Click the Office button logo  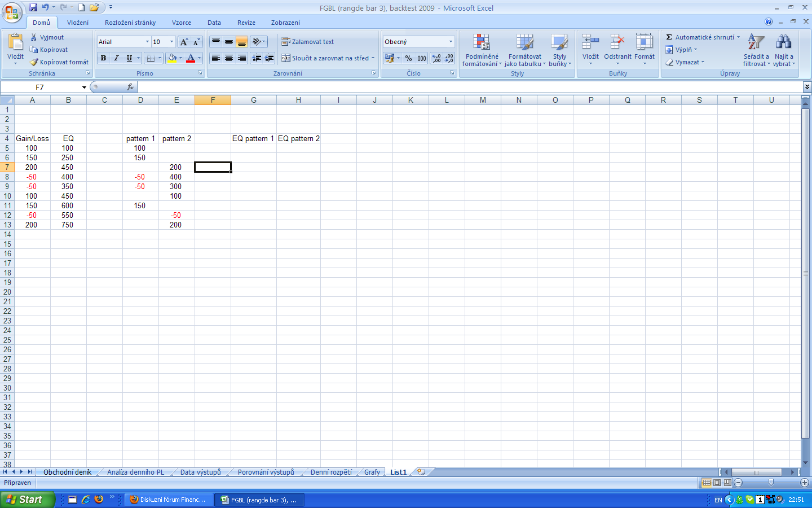tap(12, 12)
